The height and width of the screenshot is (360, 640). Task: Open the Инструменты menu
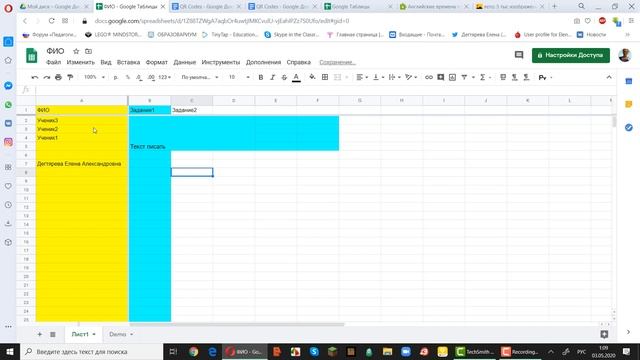tap(221, 62)
